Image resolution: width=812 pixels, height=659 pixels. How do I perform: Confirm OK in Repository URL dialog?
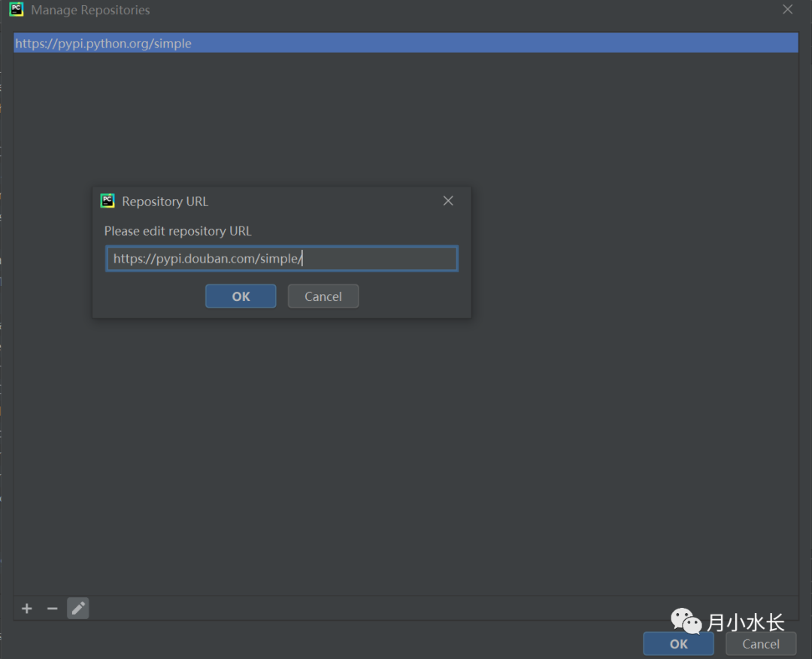241,296
